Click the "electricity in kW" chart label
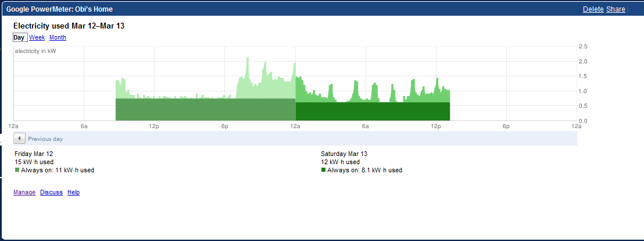Viewport: 644px width, 241px height. pos(35,51)
